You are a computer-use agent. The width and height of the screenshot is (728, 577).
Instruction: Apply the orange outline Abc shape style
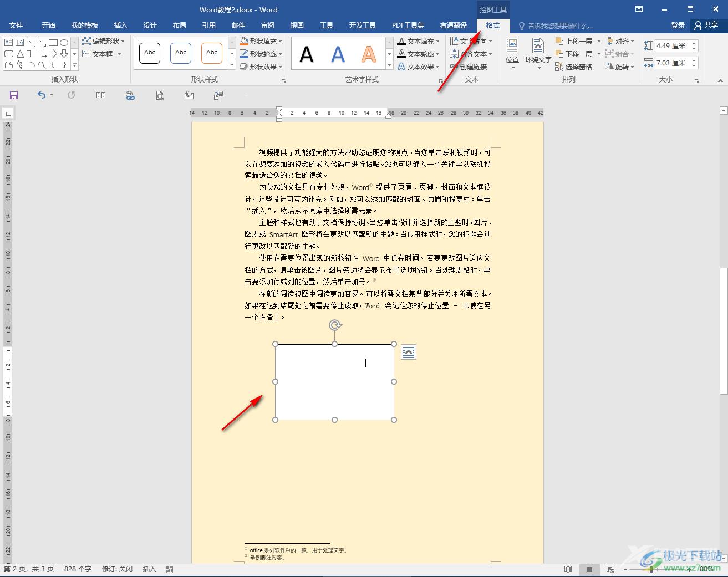click(x=212, y=53)
